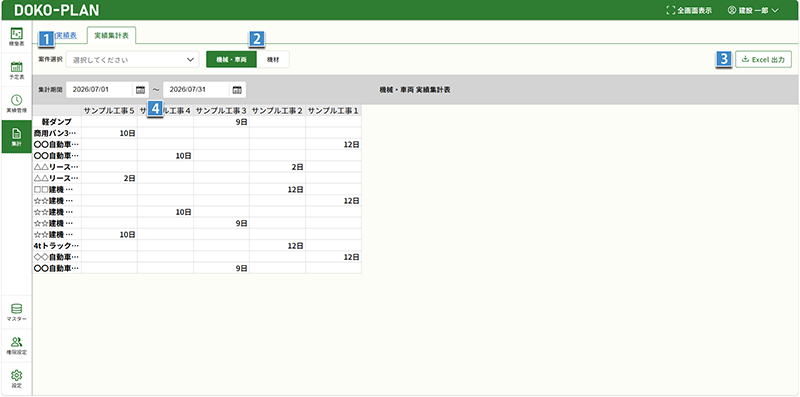Image resolution: width=800 pixels, height=397 pixels.
Task: Expand the 案件選択 dropdown
Action: coord(133,60)
